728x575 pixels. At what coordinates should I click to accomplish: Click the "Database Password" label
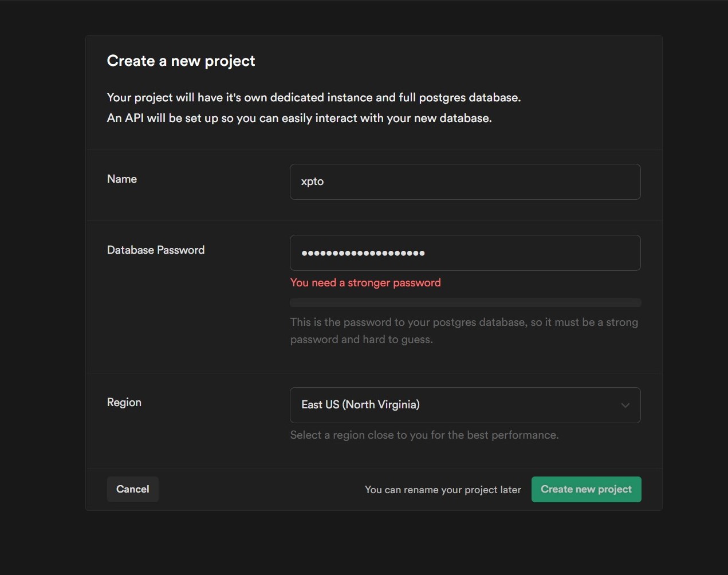click(156, 250)
